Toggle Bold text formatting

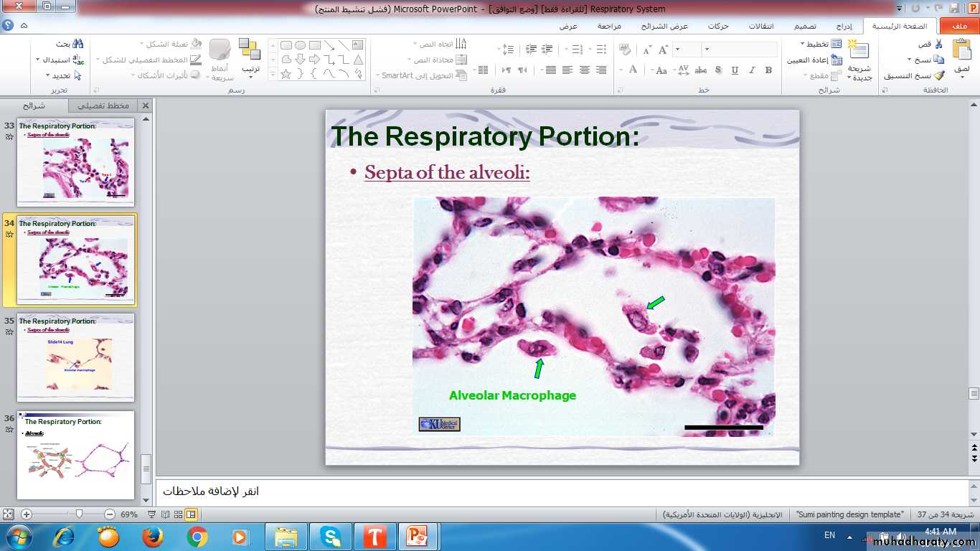point(768,70)
